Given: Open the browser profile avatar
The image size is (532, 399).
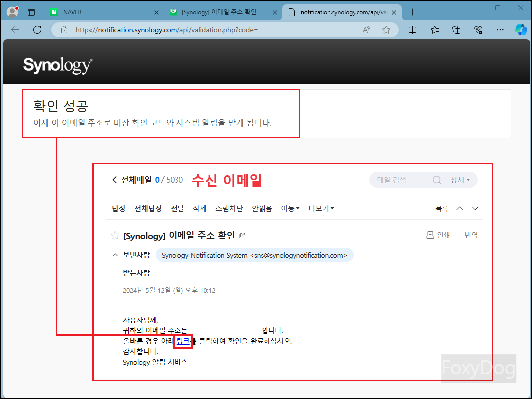Looking at the screenshot, I should [x=12, y=12].
